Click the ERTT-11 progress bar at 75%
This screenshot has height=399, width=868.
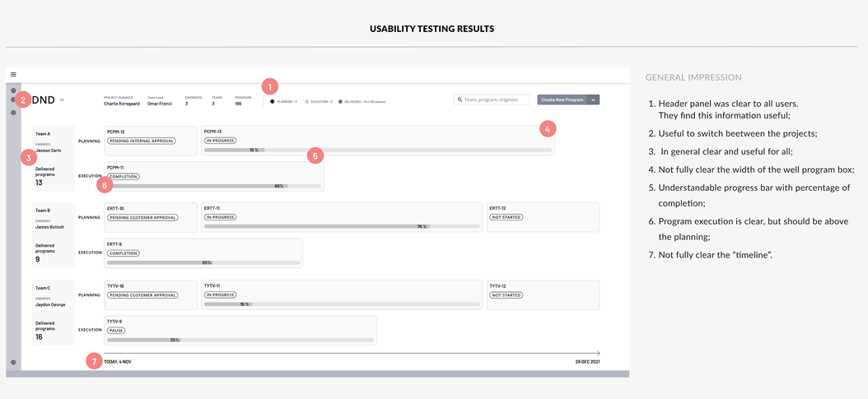coord(342,226)
